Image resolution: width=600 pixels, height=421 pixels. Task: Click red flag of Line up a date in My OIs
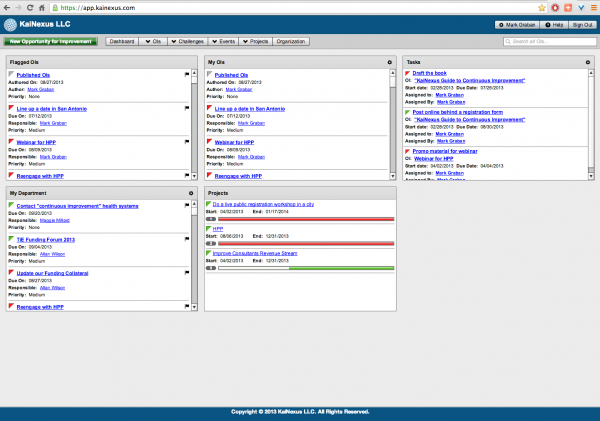tap(209, 108)
